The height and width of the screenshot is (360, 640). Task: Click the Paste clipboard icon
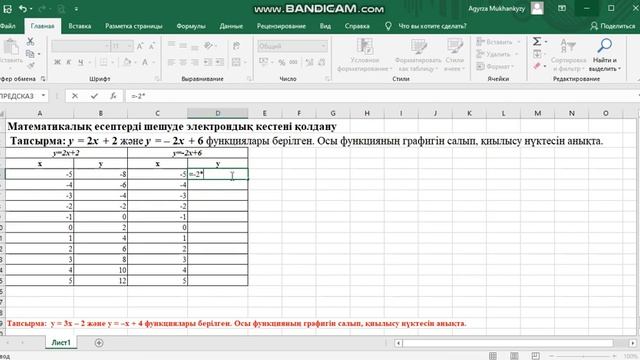[11, 47]
